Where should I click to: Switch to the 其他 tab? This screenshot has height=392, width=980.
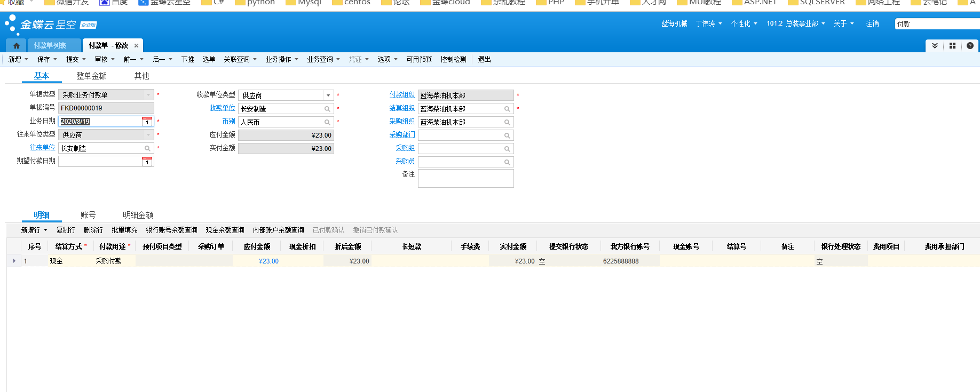pyautogui.click(x=141, y=76)
